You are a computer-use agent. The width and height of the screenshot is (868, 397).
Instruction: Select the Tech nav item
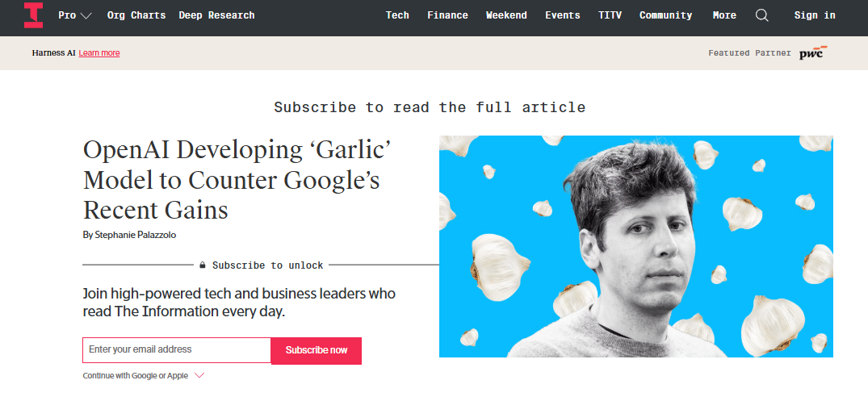pos(397,15)
